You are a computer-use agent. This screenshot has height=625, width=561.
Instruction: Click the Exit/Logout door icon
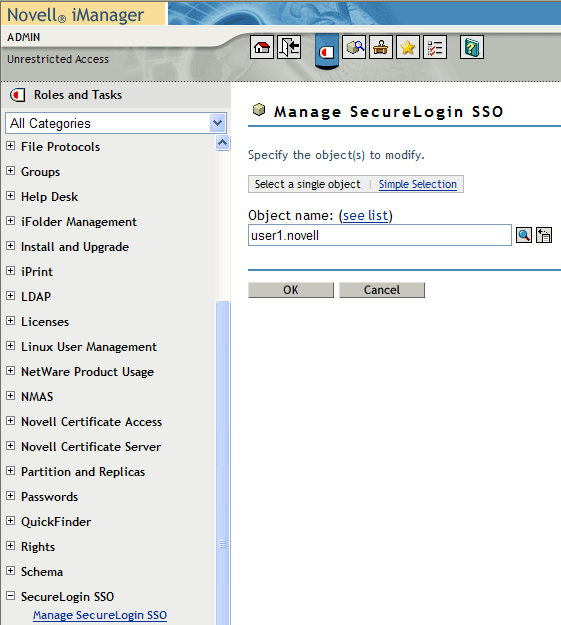point(289,47)
